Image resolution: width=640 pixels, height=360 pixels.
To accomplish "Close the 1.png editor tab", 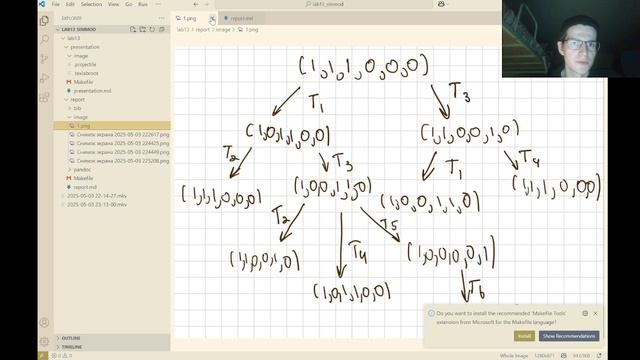I will click(x=212, y=18).
